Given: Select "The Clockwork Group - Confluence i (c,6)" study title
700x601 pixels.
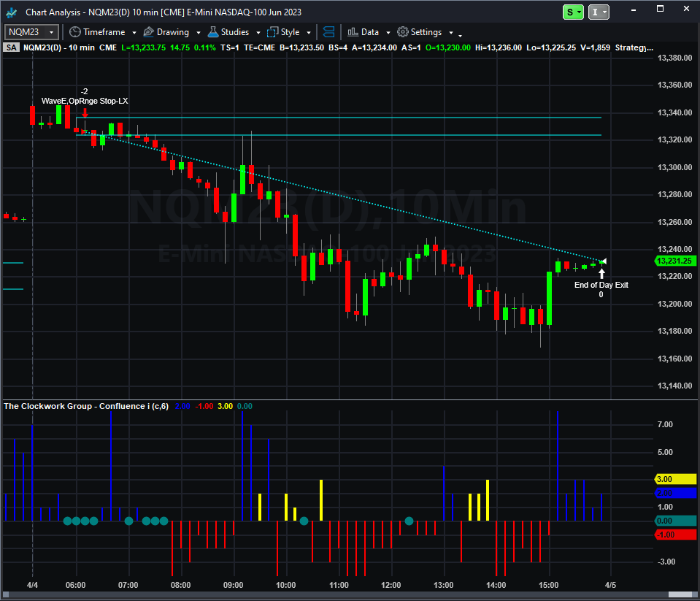Looking at the screenshot, I should (x=86, y=406).
